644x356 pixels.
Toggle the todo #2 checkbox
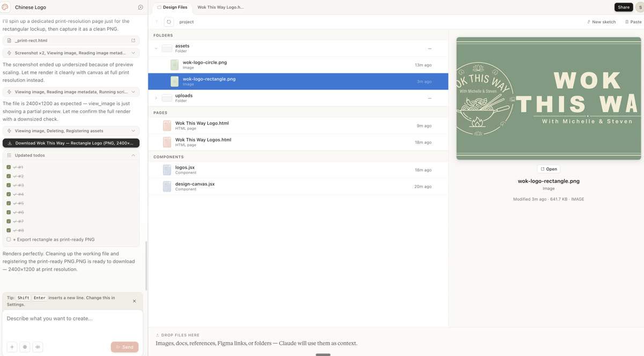click(9, 176)
